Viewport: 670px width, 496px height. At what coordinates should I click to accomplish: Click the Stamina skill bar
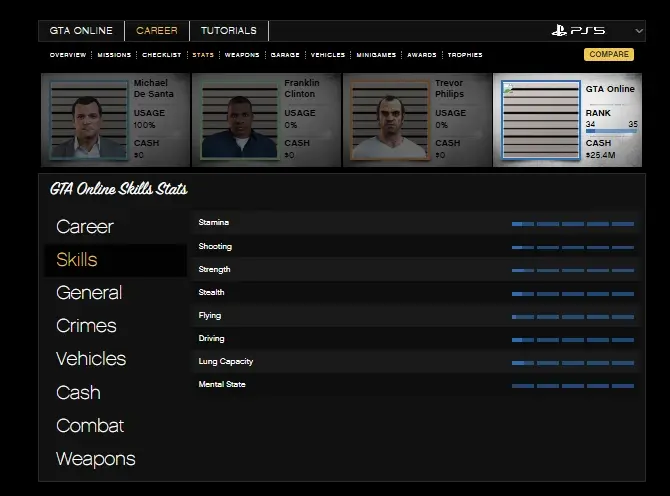point(573,224)
